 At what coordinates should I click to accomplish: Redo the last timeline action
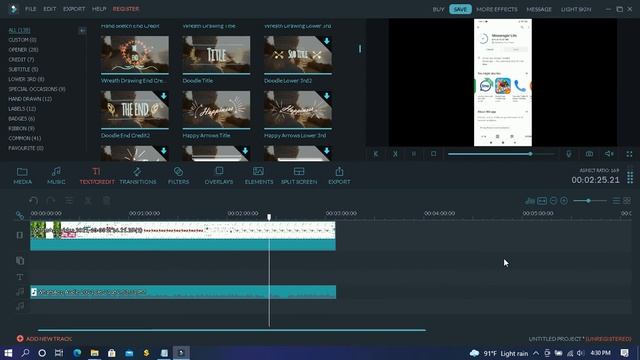(x=51, y=200)
